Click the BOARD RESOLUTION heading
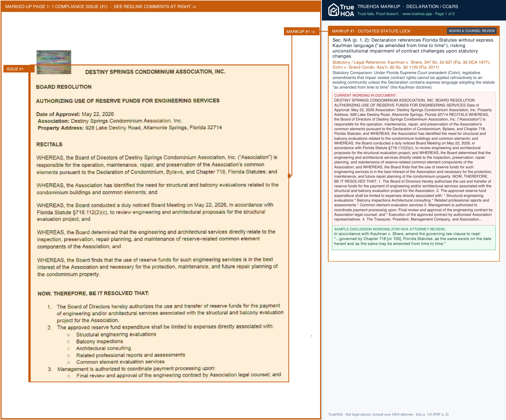Screen dimensions: 506x420 [64, 87]
